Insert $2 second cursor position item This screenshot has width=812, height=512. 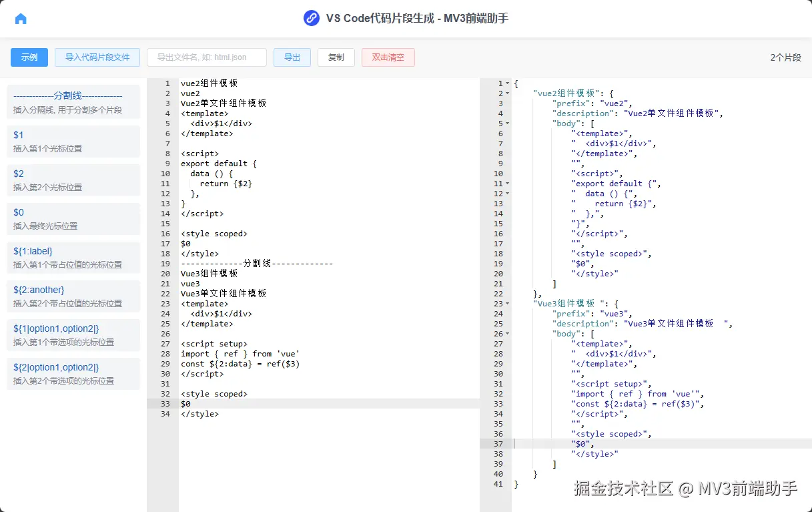coord(73,180)
